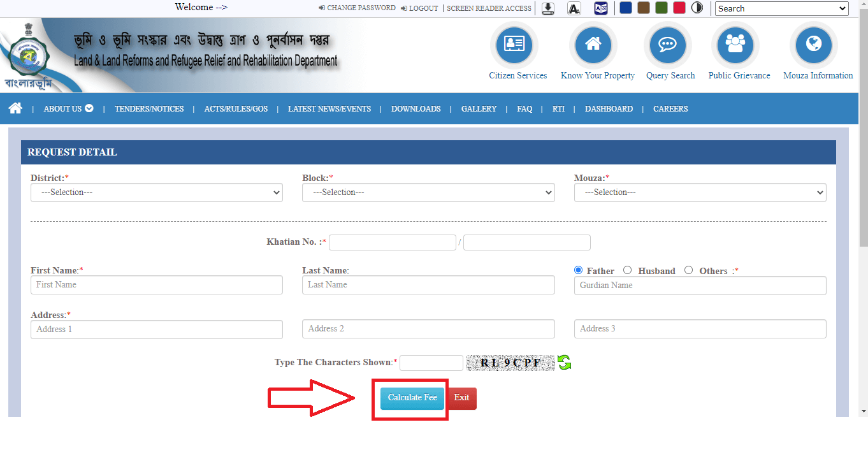868x464 pixels.
Task: Choose the red color theme swatch
Action: point(679,8)
